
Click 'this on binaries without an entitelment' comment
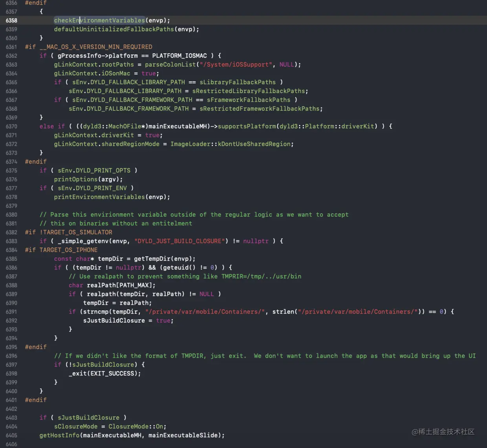pyautogui.click(x=115, y=223)
